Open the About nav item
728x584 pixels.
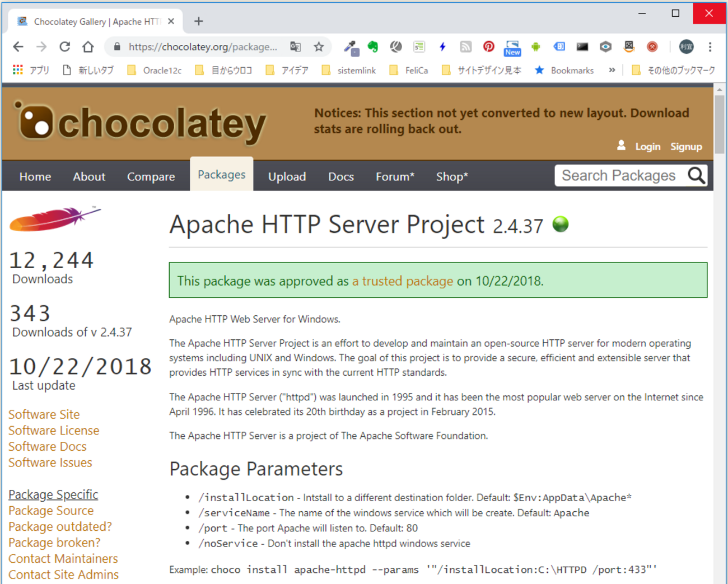click(89, 176)
